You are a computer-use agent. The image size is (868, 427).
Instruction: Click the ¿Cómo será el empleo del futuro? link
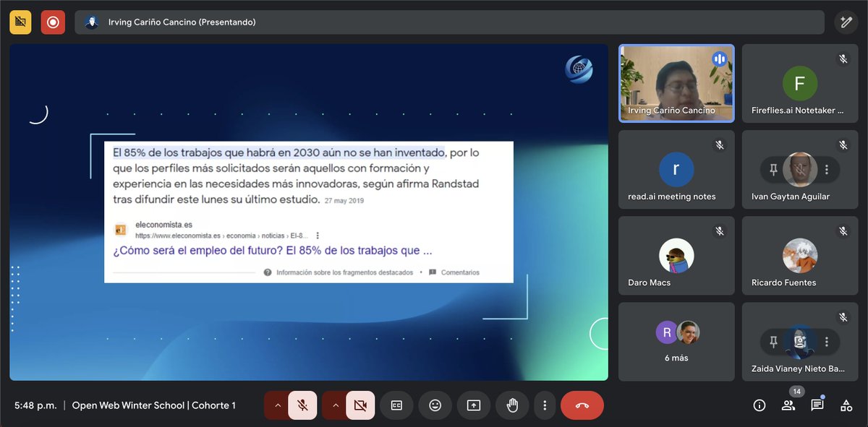tap(273, 251)
